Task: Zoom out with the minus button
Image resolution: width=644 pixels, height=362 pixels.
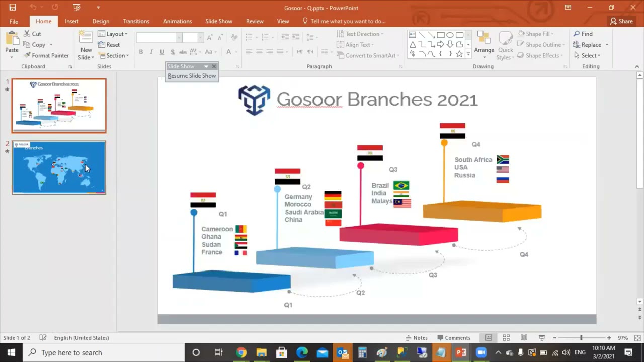Action: [x=554, y=338]
